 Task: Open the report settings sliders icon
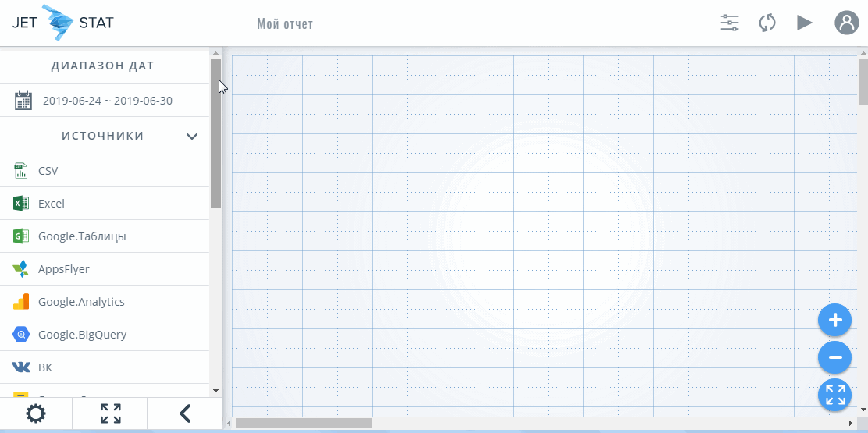(x=730, y=23)
